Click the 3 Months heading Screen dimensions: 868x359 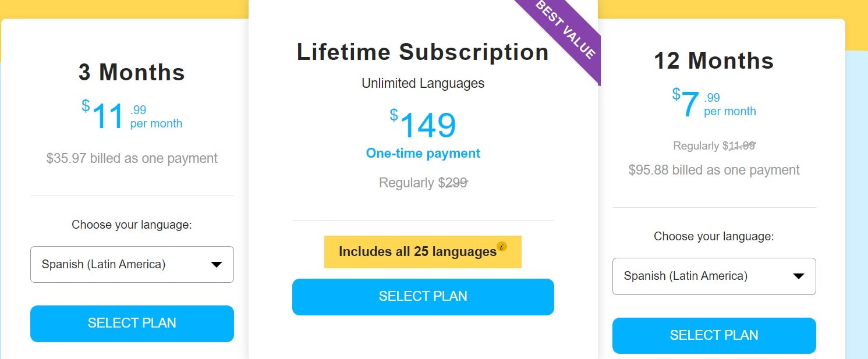132,73
